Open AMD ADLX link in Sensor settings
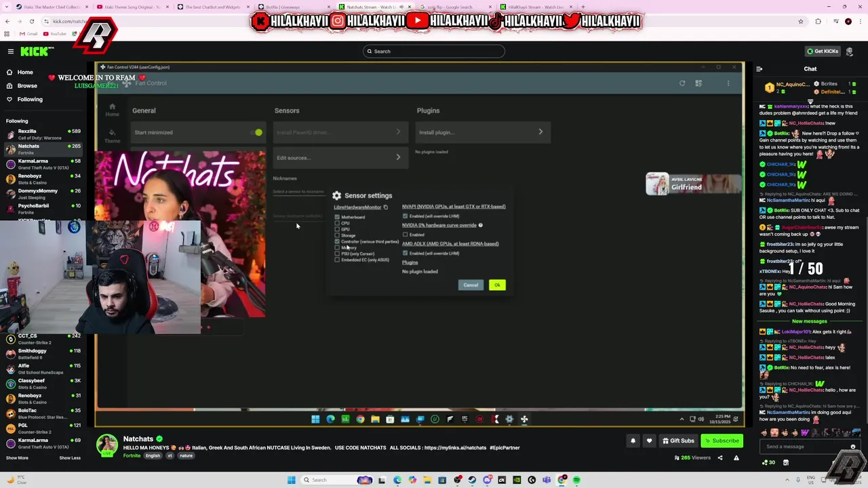 tap(450, 244)
